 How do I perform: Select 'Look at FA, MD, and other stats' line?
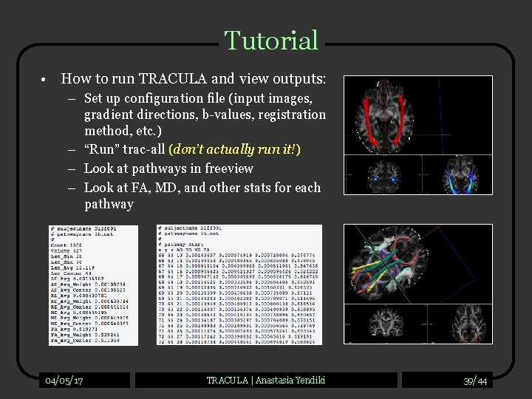(202, 188)
